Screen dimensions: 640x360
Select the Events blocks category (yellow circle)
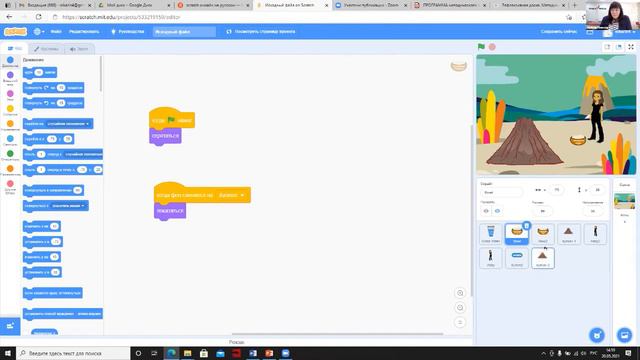pyautogui.click(x=10, y=109)
